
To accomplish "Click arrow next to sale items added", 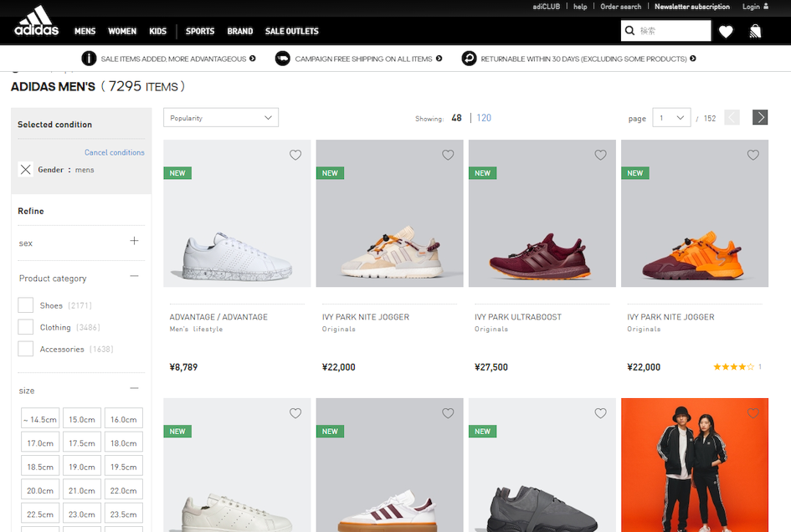I will click(252, 59).
